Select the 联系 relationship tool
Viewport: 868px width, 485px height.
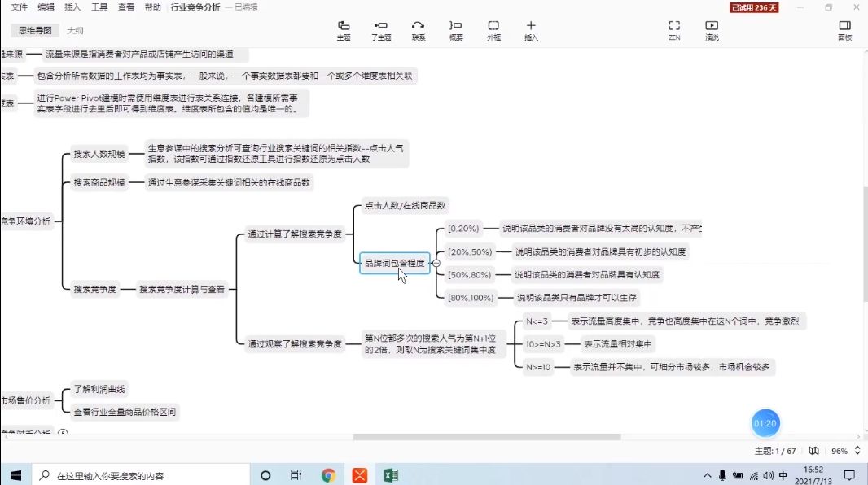click(x=419, y=30)
